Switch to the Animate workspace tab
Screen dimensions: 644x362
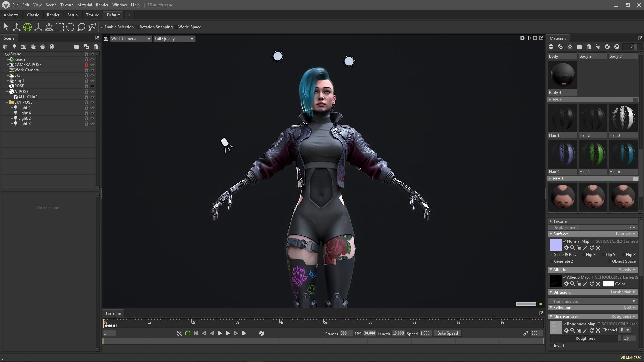tap(11, 15)
